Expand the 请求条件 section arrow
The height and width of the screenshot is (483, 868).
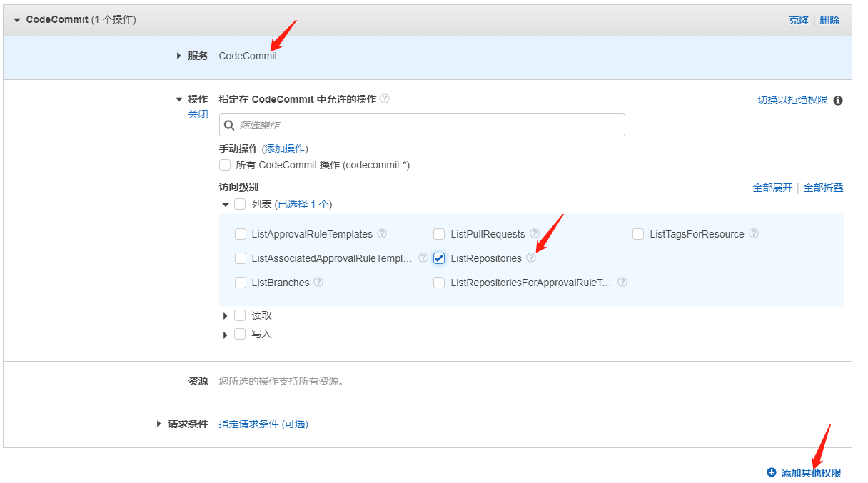159,424
